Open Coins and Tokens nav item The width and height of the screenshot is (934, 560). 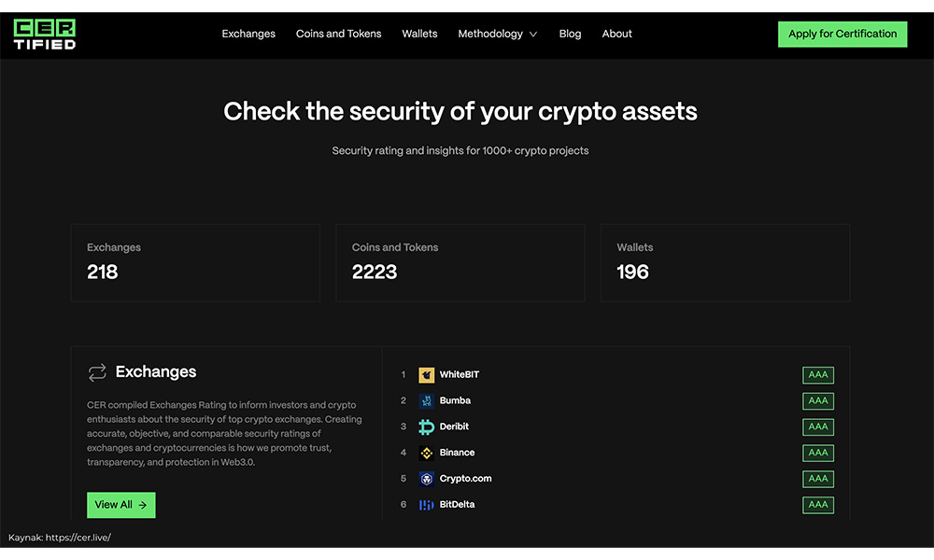point(338,34)
